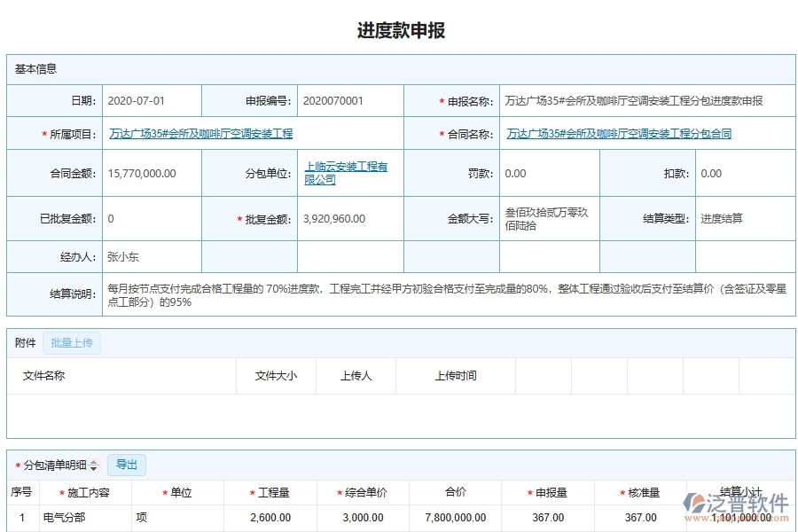The height and width of the screenshot is (532, 798).
Task: Click the sort icon beside 分包清单明细
Action: [x=95, y=464]
